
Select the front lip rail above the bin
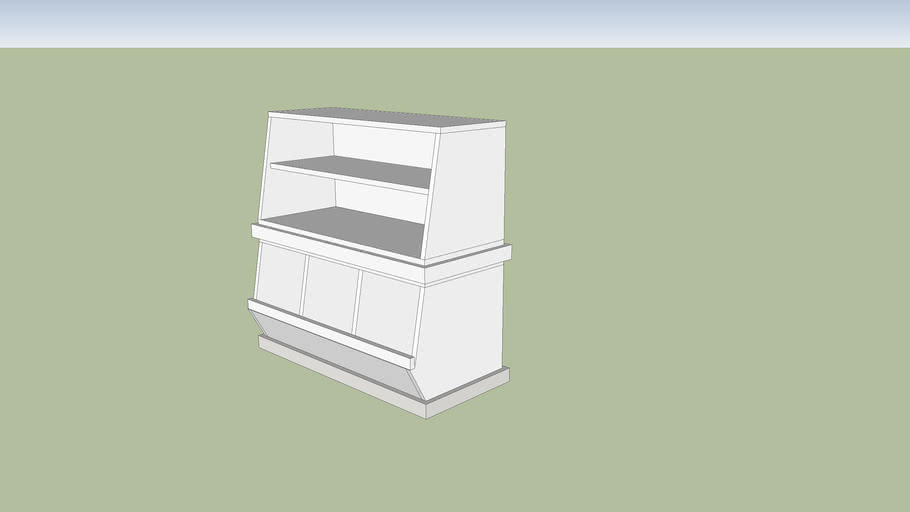(330, 327)
